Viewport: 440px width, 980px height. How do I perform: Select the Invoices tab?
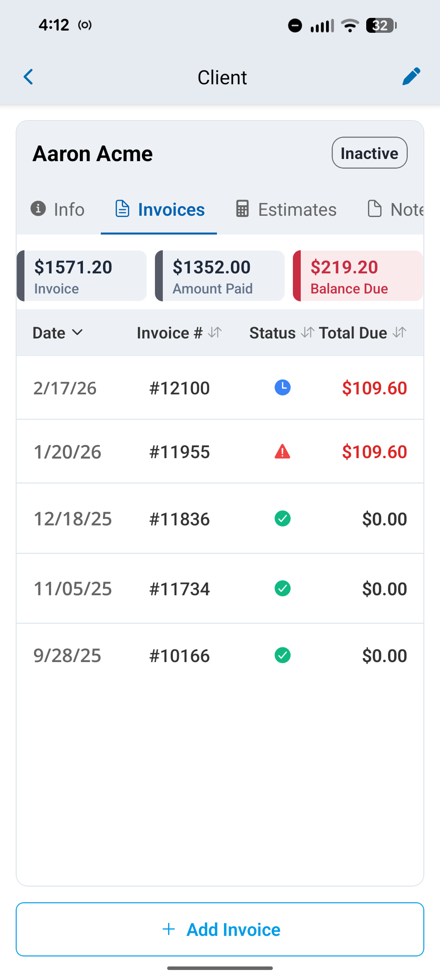click(159, 210)
